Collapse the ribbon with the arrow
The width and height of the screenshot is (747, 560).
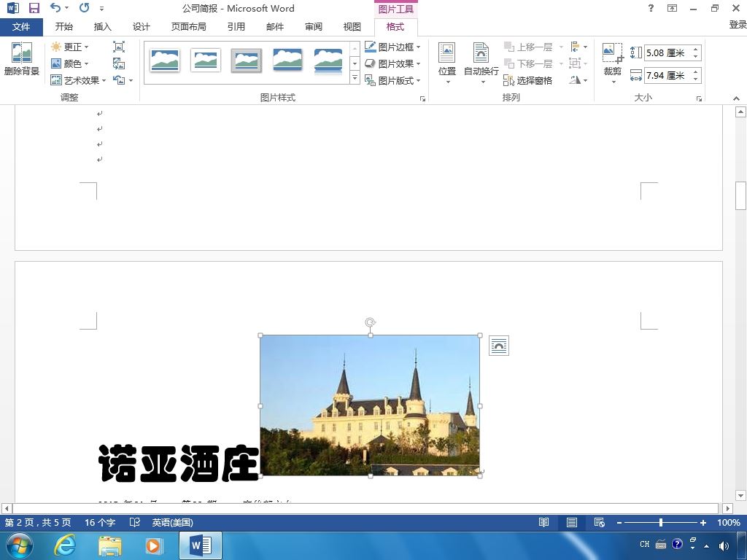click(x=737, y=98)
